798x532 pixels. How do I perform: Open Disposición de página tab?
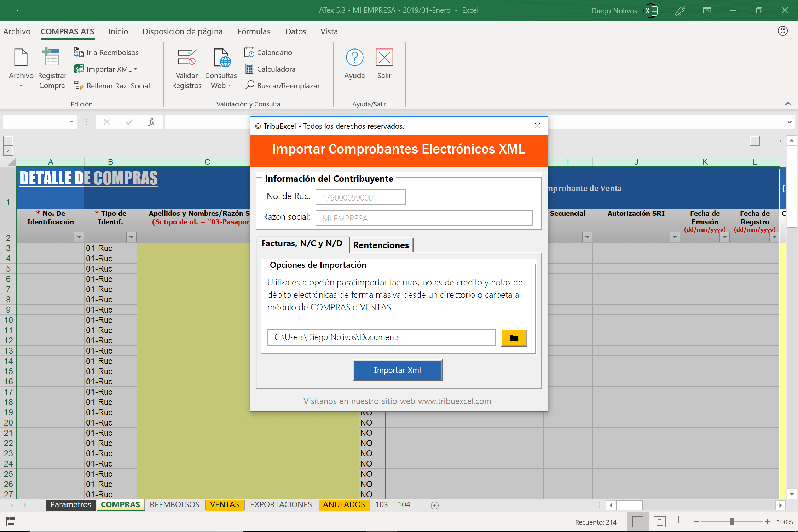coord(183,31)
